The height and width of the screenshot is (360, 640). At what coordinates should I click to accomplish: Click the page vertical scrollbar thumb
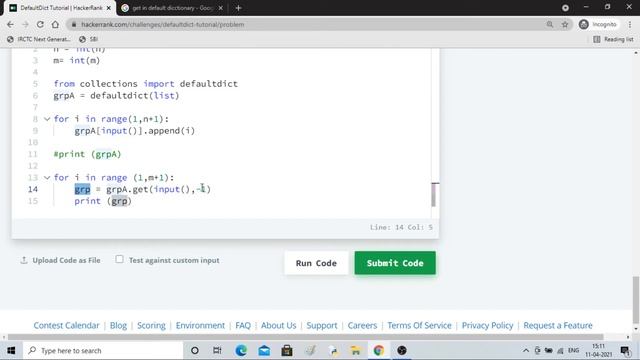pos(636,299)
